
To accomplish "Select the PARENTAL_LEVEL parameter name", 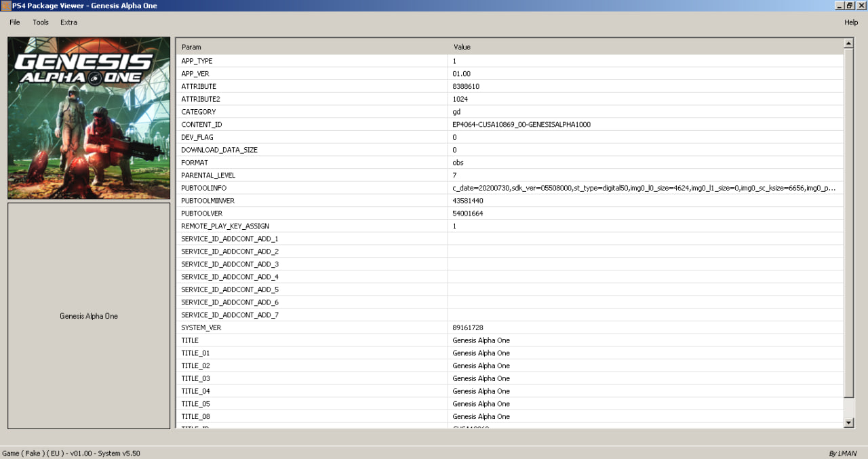I will (x=209, y=176).
